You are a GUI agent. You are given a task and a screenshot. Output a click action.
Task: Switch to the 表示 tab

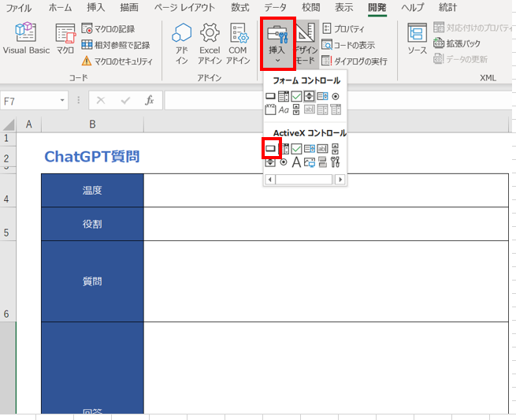(344, 8)
